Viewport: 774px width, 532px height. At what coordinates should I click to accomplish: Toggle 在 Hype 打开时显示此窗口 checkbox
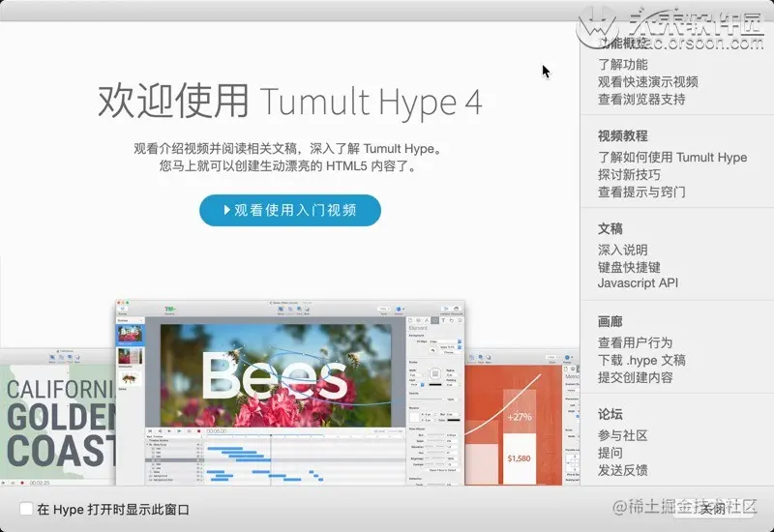click(x=26, y=509)
